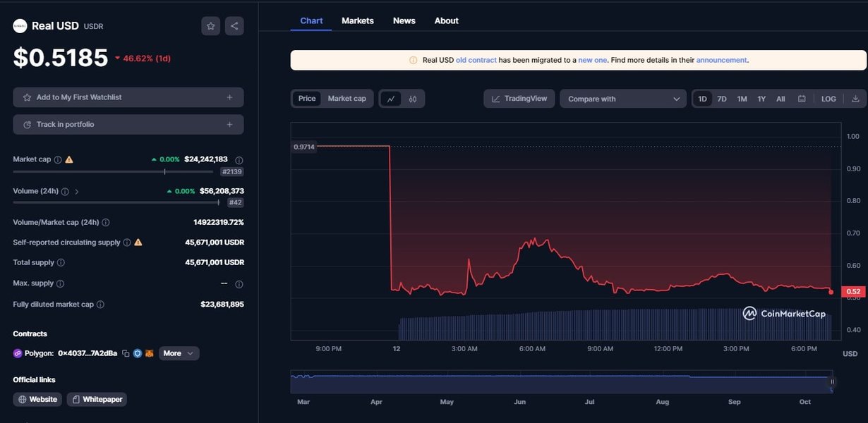Click the warning triangle next to Market cap
This screenshot has width=868, height=423.
[x=69, y=159]
